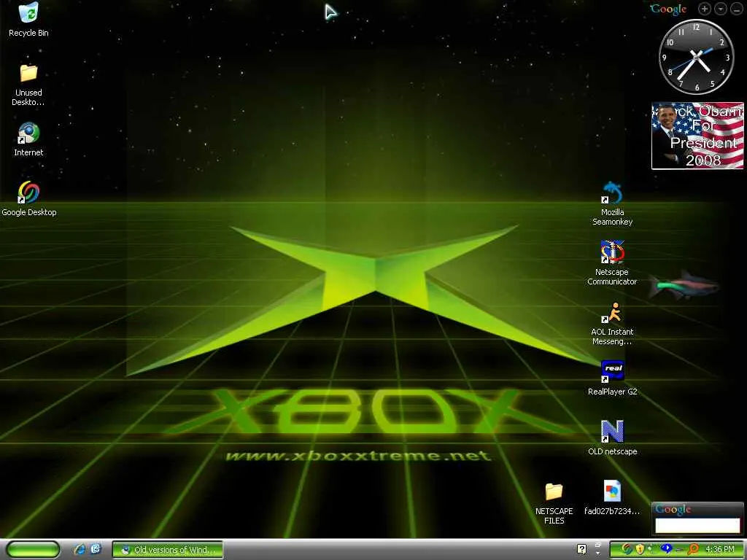Screen dimensions: 747x560
Task: Minimize the Google sidebar with the minus button
Action: pyautogui.click(x=737, y=9)
